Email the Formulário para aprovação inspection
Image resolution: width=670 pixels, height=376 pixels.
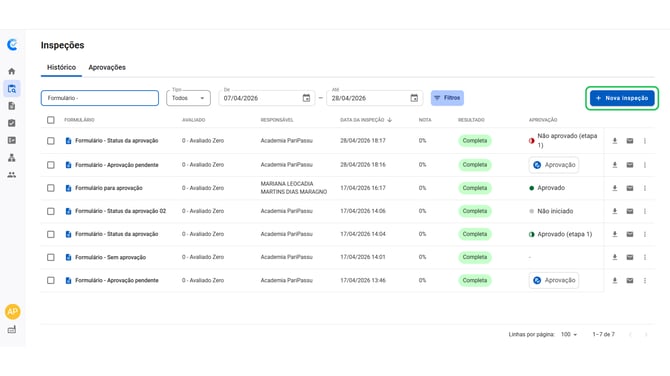click(630, 188)
